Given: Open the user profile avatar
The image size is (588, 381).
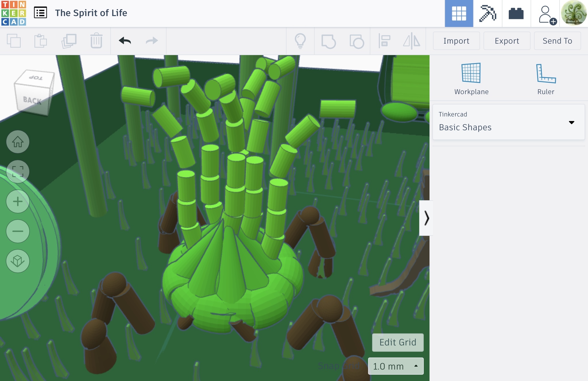Looking at the screenshot, I should coord(574,13).
